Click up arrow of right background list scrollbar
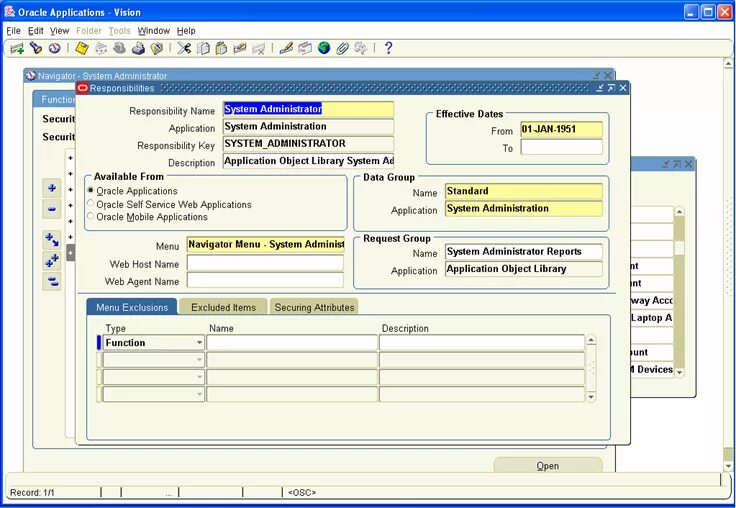This screenshot has width=736, height=508. pos(679,212)
